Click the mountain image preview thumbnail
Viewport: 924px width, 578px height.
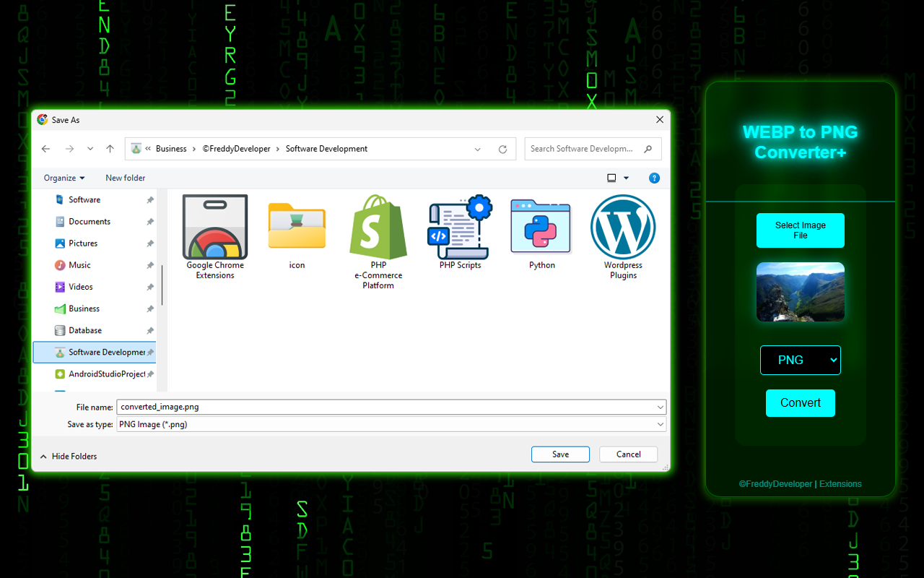801,292
